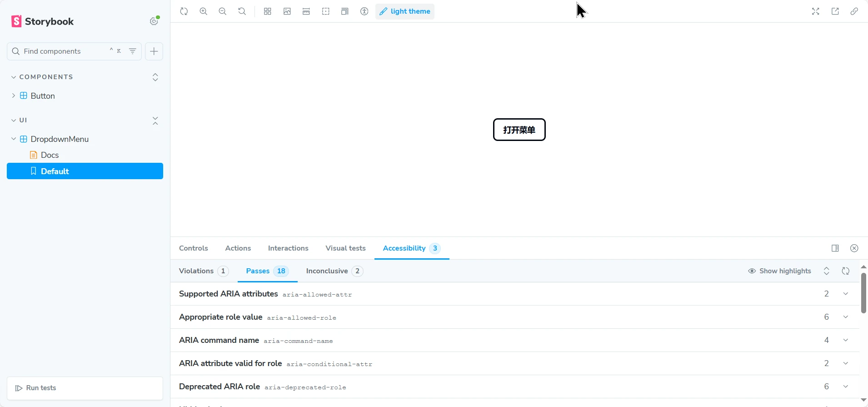Expand the Supported ARIA attributes row
The height and width of the screenshot is (407, 868).
[845, 294]
